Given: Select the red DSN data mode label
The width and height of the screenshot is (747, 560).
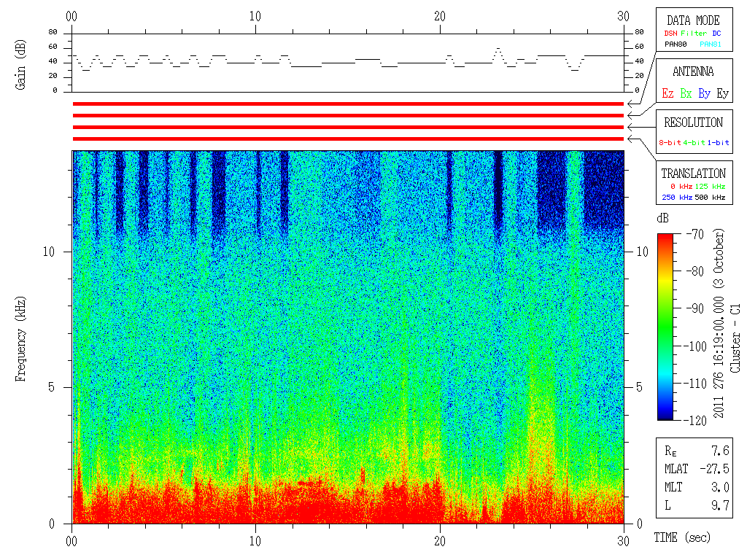Looking at the screenshot, I should (670, 34).
